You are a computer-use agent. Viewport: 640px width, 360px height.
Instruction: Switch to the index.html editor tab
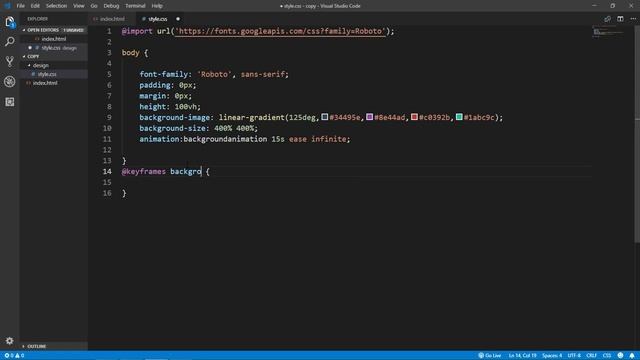[x=111, y=19]
